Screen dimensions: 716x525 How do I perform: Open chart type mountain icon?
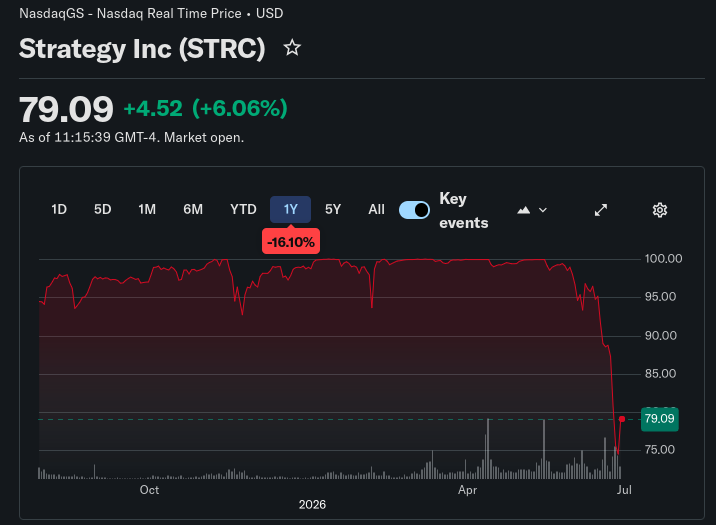[524, 210]
